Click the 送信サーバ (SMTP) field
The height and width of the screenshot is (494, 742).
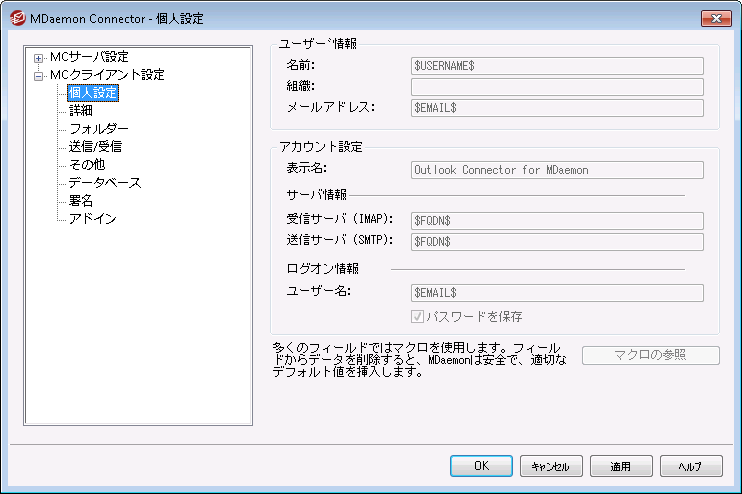tap(557, 242)
